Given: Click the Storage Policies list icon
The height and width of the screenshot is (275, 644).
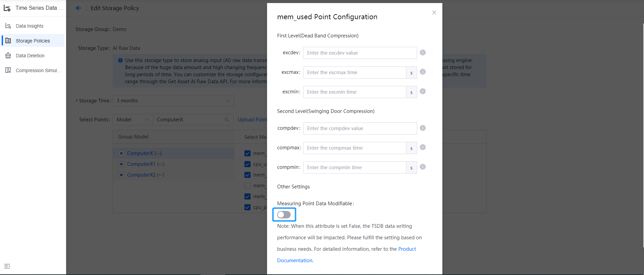Looking at the screenshot, I should [x=8, y=41].
